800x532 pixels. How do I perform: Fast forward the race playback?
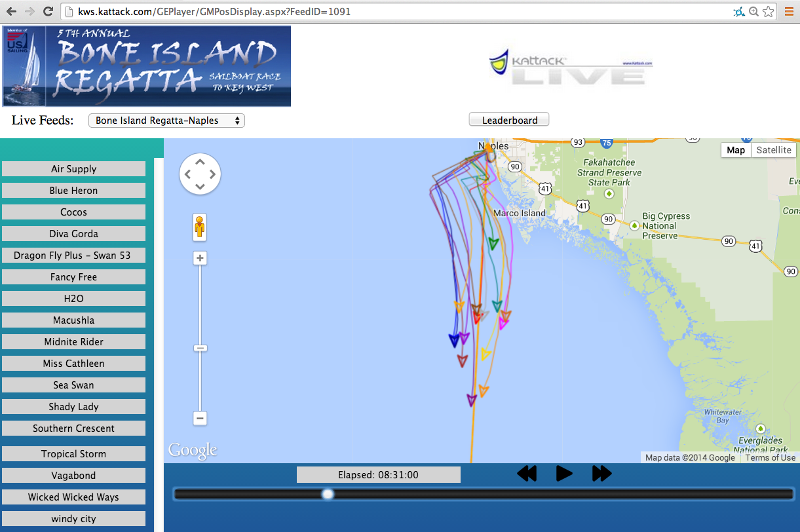601,474
